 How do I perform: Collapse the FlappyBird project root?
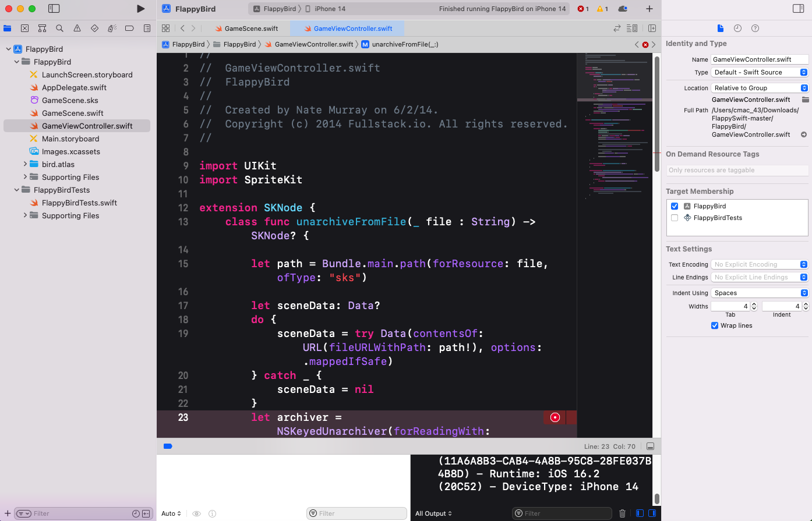click(x=8, y=49)
